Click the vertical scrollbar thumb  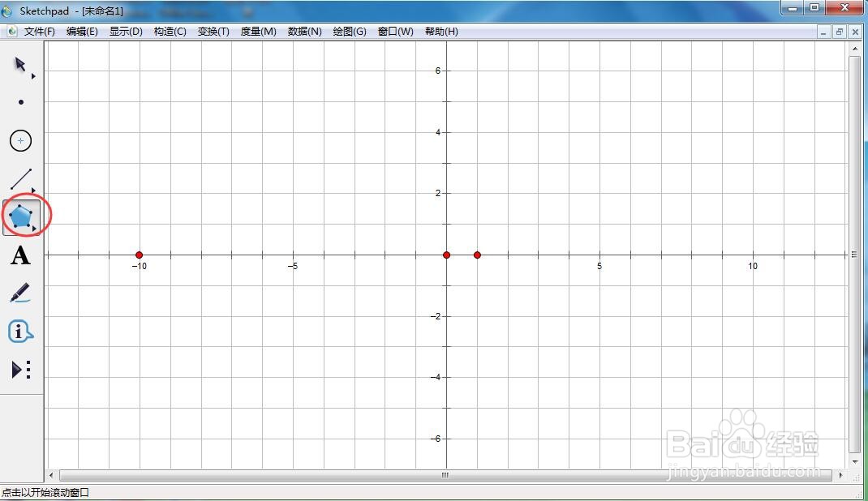[x=854, y=254]
